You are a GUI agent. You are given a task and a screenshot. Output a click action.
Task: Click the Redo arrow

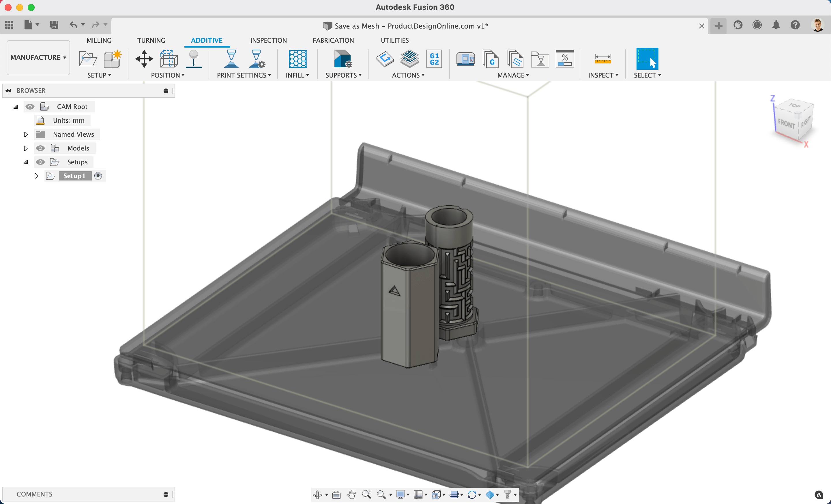tap(96, 25)
